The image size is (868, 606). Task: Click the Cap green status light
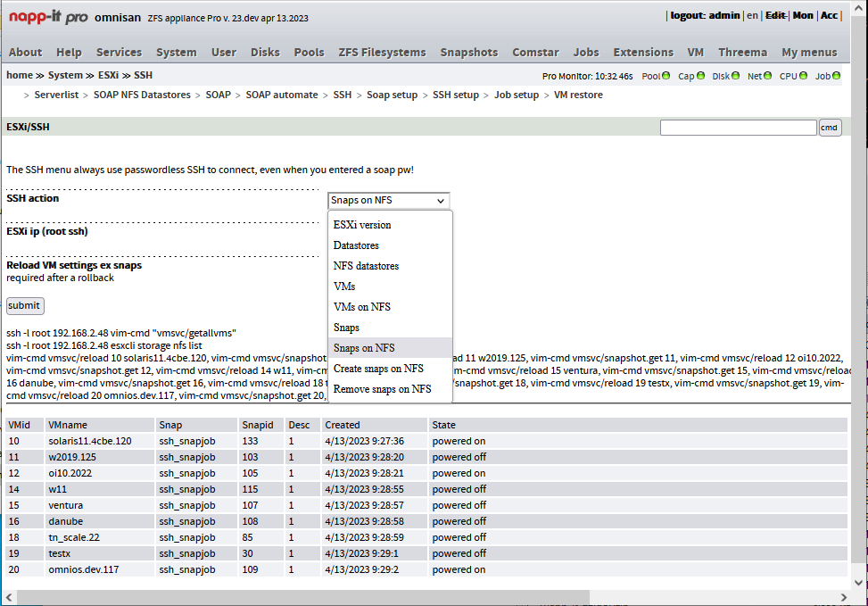point(701,76)
